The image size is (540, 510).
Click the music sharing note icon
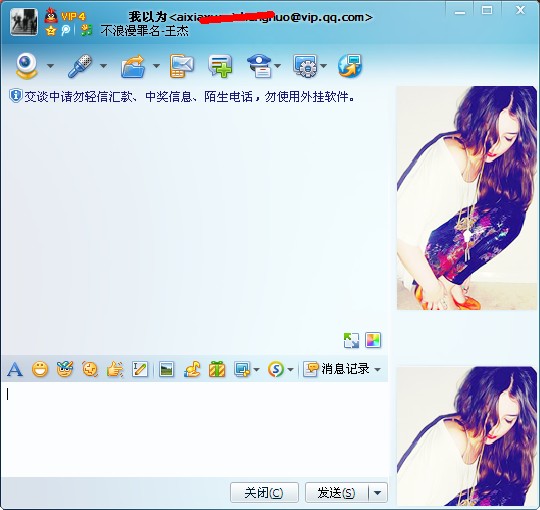click(192, 370)
